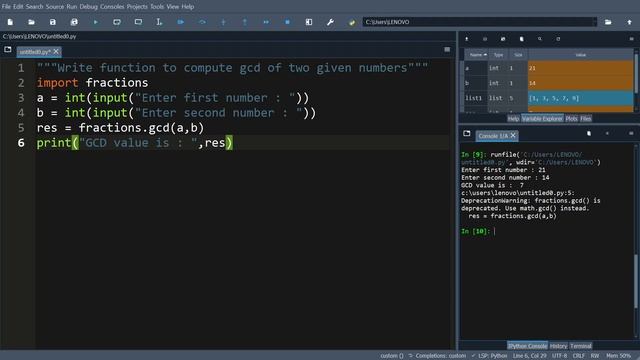Refresh the variables list
This screenshot has width=640, height=360.
click(x=558, y=39)
